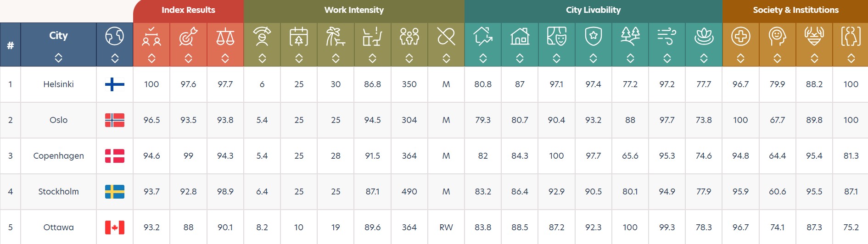Toggle sort under calendar tree icon
868x244 pixels.
tap(299, 58)
